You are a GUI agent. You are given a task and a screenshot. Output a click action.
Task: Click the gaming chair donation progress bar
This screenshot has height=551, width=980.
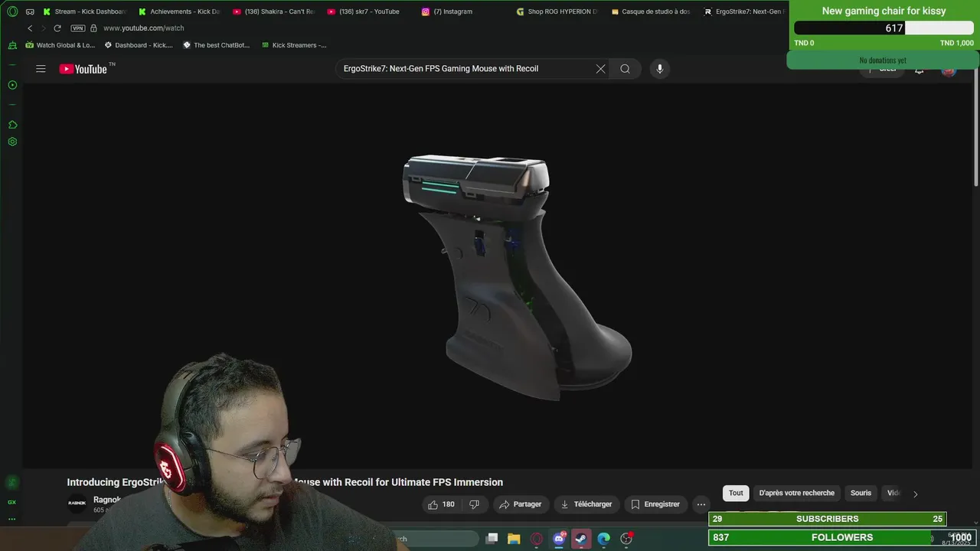point(884,28)
